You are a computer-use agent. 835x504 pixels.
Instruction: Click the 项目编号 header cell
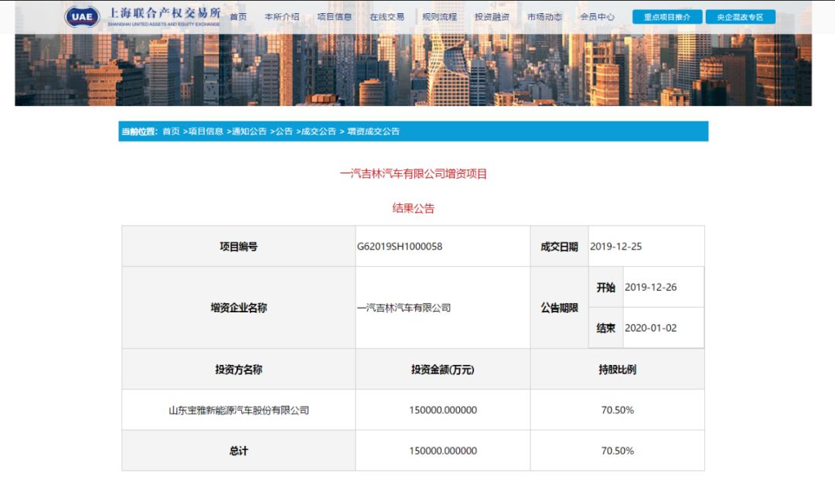pyautogui.click(x=239, y=247)
